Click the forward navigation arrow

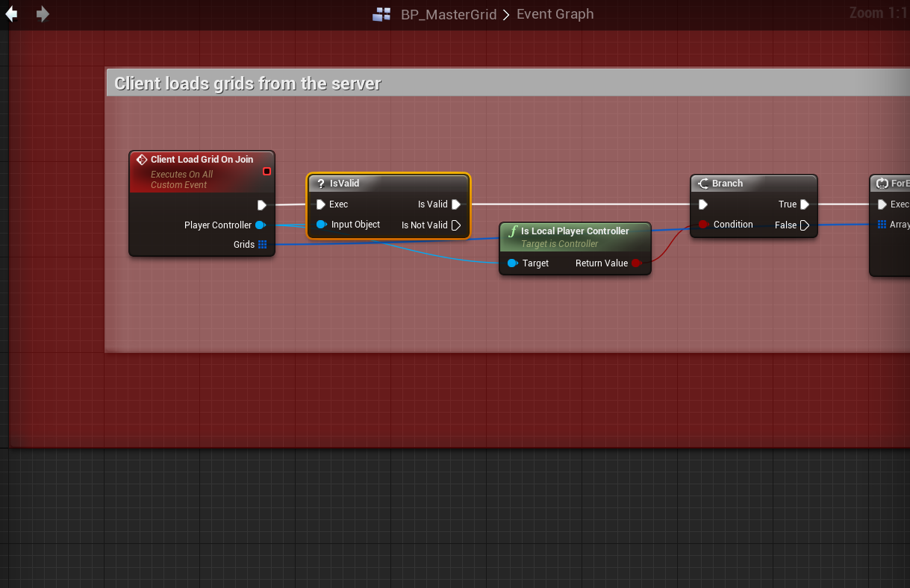[43, 14]
